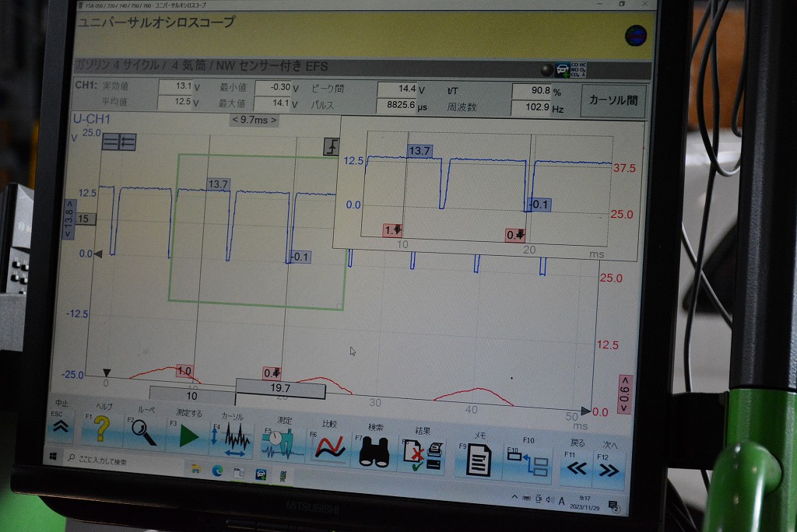Screen dimensions: 797x532
Task: Click the red 1.0 cursor marker on the main graph
Action: [184, 371]
